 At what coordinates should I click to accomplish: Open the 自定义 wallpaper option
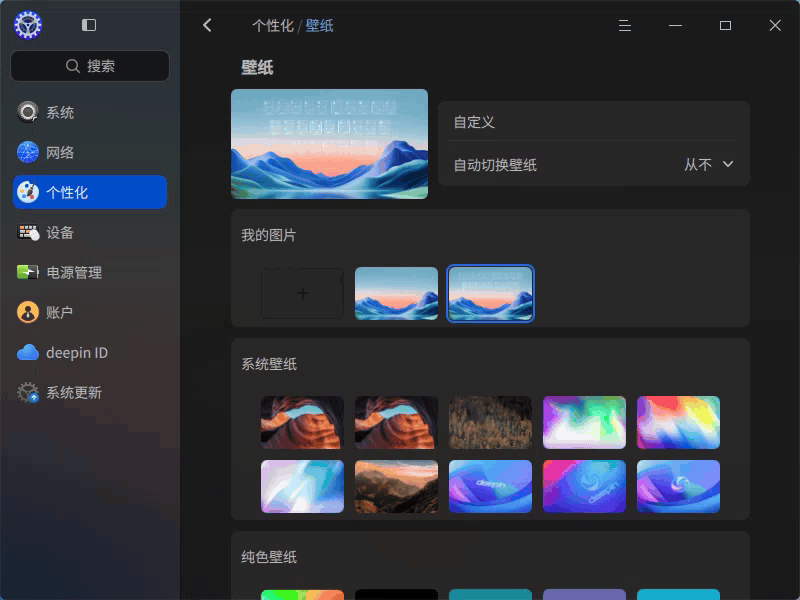(x=594, y=122)
